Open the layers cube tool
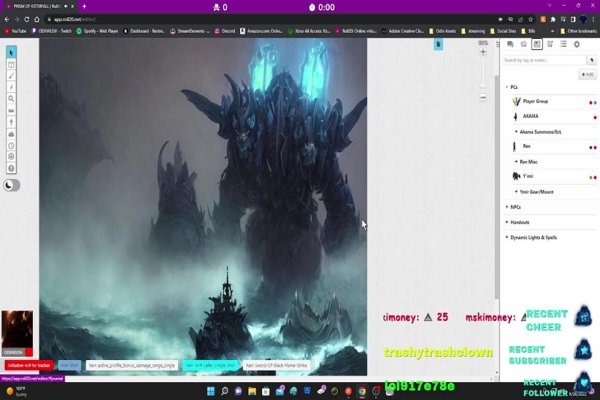 point(11,64)
